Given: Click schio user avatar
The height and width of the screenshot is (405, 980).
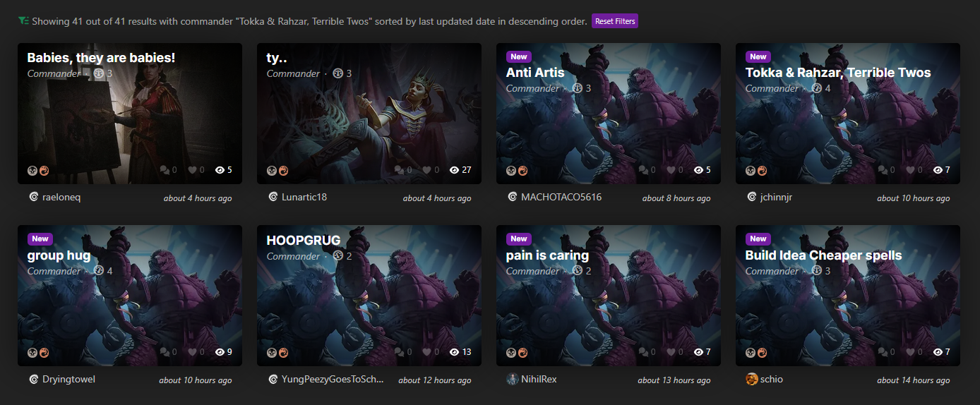Looking at the screenshot, I should point(752,380).
